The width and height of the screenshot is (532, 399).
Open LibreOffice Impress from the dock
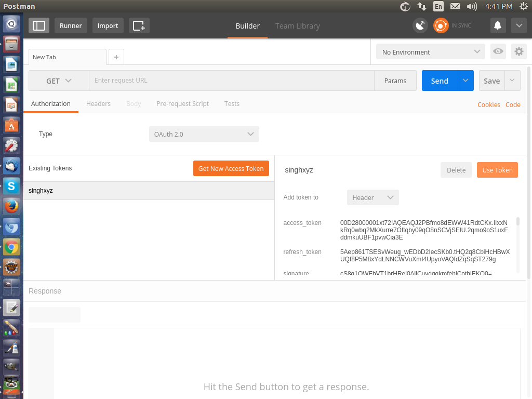click(x=11, y=105)
